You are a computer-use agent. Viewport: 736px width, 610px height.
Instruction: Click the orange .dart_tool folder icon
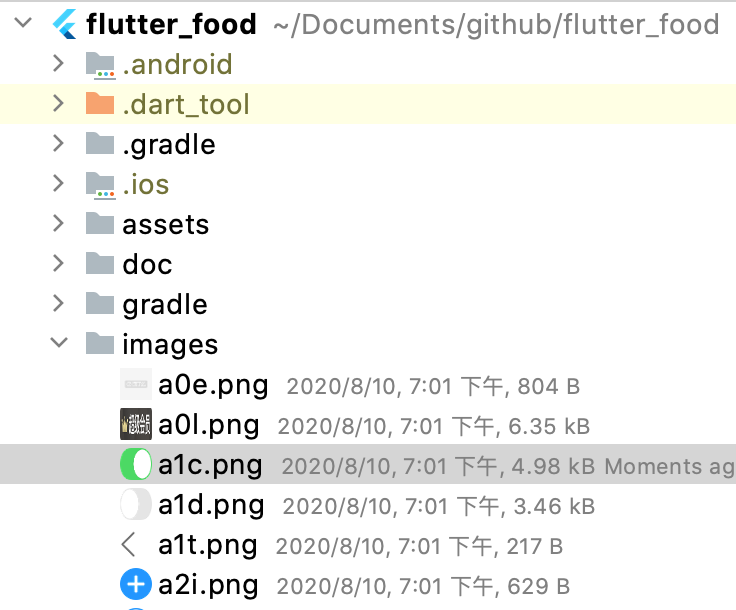[100, 104]
